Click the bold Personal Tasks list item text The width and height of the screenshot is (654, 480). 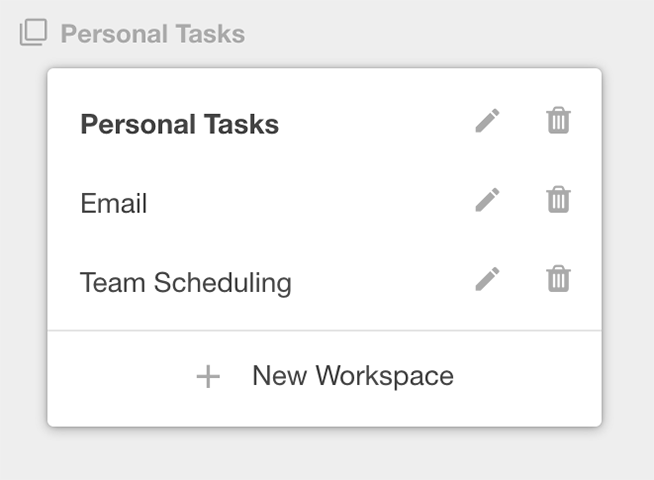click(179, 124)
